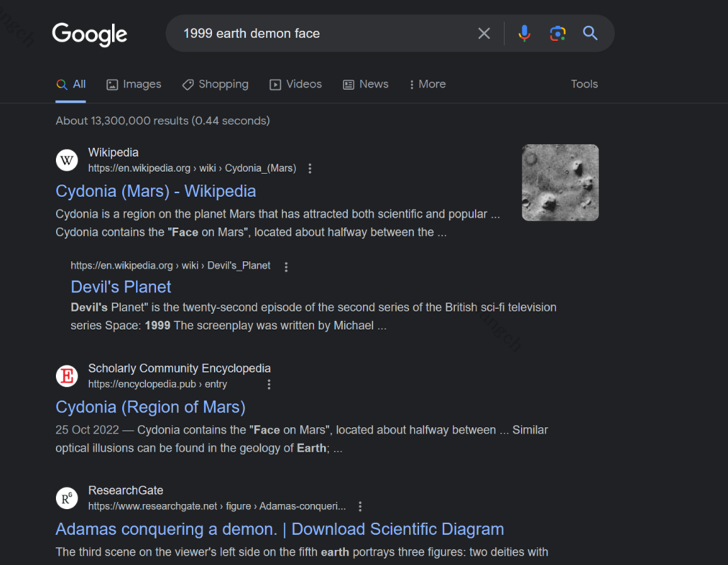Switch to the Images tab
Viewport: 728px width, 565px height.
pyautogui.click(x=134, y=84)
